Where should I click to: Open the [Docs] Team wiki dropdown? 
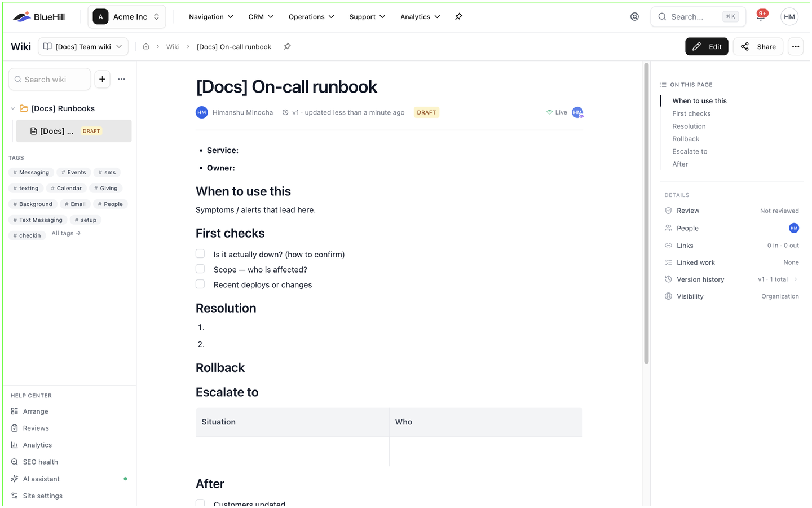coord(83,46)
